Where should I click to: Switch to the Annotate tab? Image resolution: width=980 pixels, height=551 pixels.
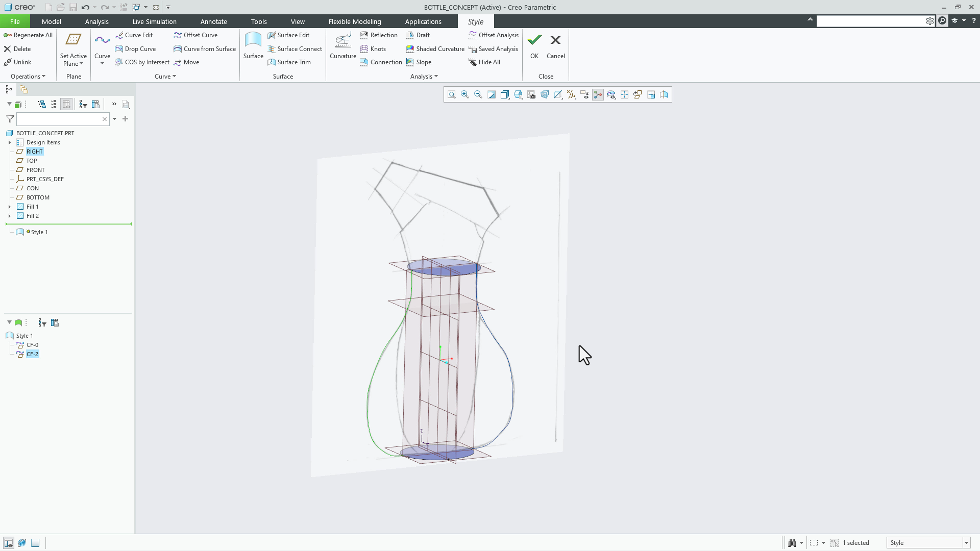pos(213,21)
